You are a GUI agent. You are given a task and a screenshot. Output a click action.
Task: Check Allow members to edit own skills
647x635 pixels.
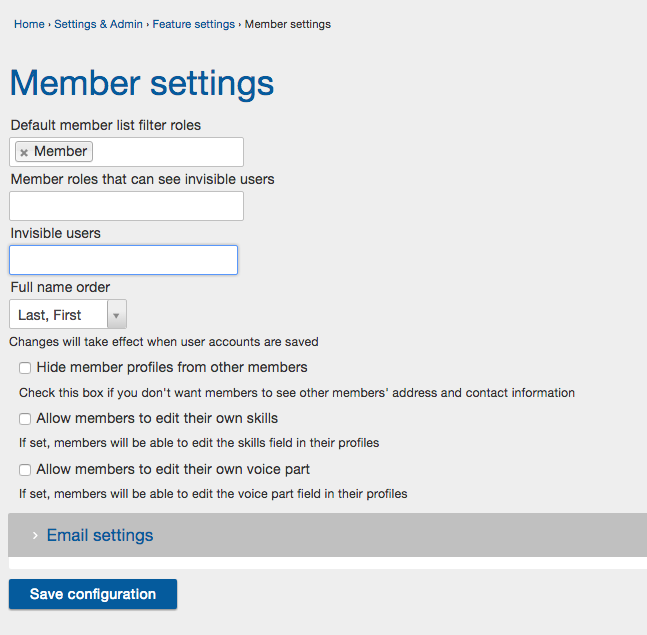pyautogui.click(x=25, y=419)
